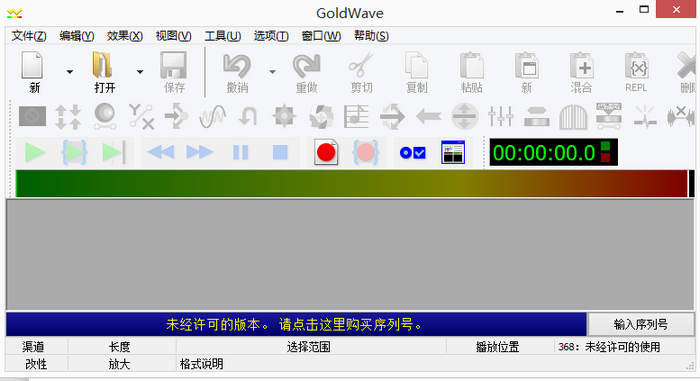This screenshot has height=381, width=700.
Task: Click the 粘贴 clipboard icon
Action: tap(472, 66)
